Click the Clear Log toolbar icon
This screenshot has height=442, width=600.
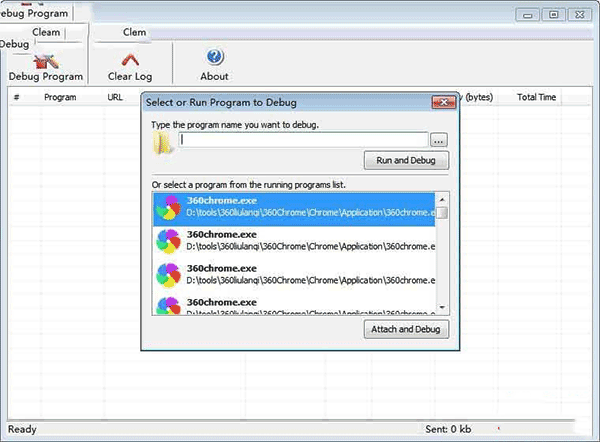pos(130,60)
